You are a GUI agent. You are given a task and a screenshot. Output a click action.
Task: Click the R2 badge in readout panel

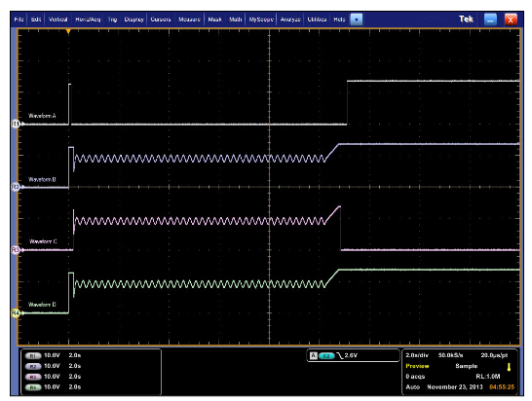33,366
